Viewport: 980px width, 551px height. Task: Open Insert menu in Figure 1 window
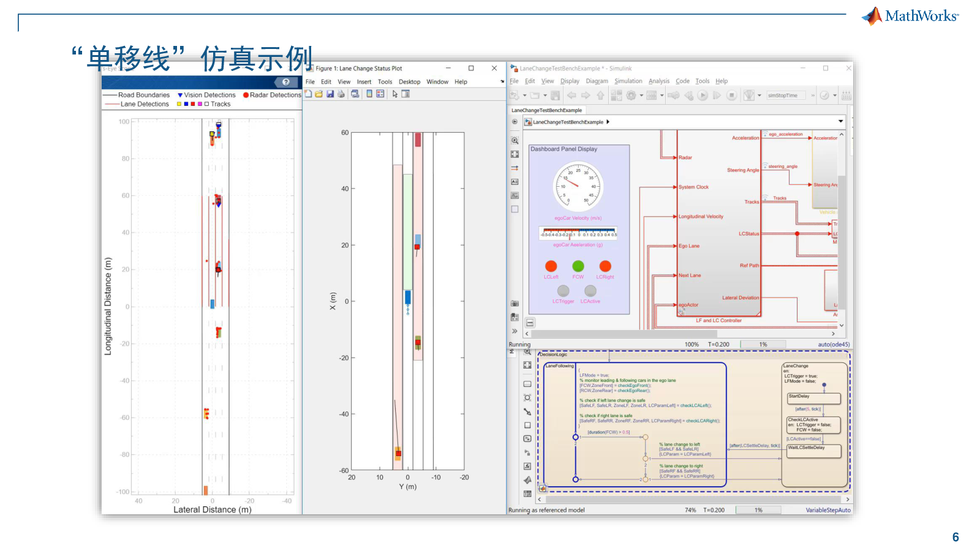[364, 81]
